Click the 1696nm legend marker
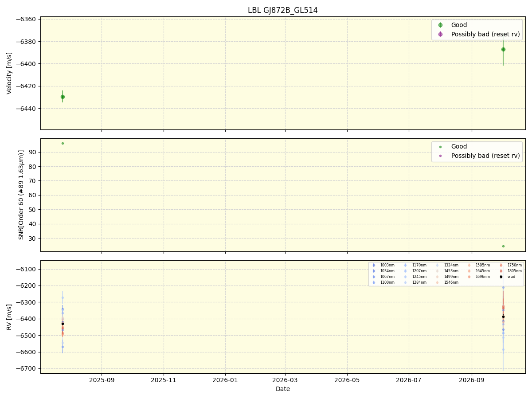This screenshot has height=399, width=532. [x=469, y=277]
